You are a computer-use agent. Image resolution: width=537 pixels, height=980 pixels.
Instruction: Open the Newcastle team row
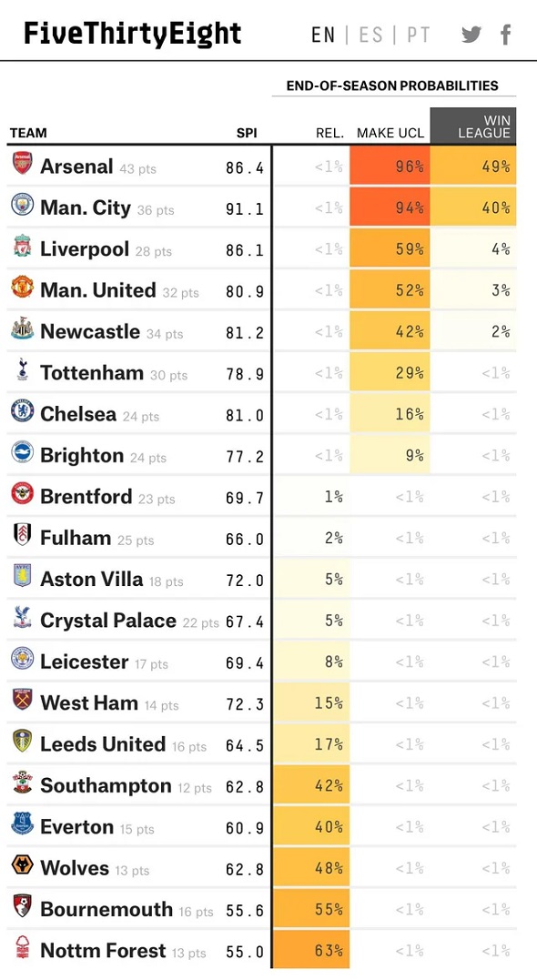[261, 331]
